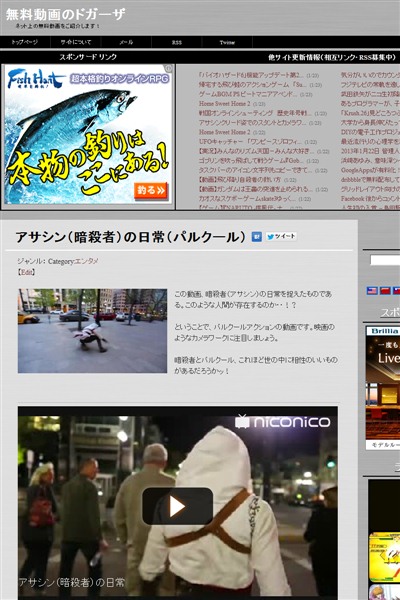
Task: Select the red China flag icon
Action: tap(385, 290)
